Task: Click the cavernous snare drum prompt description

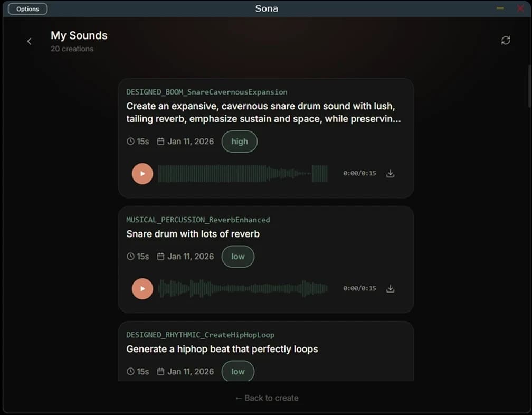Action: (x=264, y=112)
